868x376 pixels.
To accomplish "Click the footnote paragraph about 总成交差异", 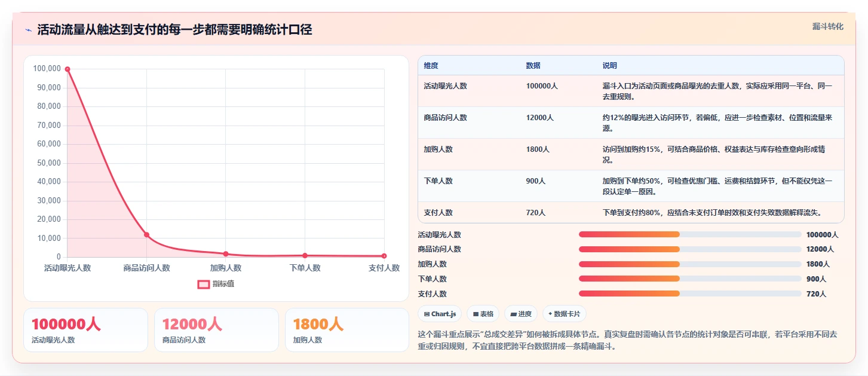I will click(627, 340).
